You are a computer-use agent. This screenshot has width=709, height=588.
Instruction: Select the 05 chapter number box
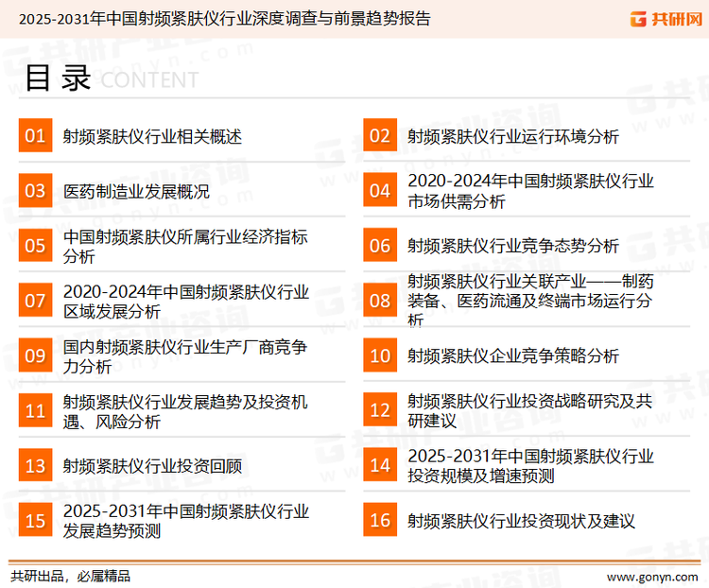click(x=35, y=246)
